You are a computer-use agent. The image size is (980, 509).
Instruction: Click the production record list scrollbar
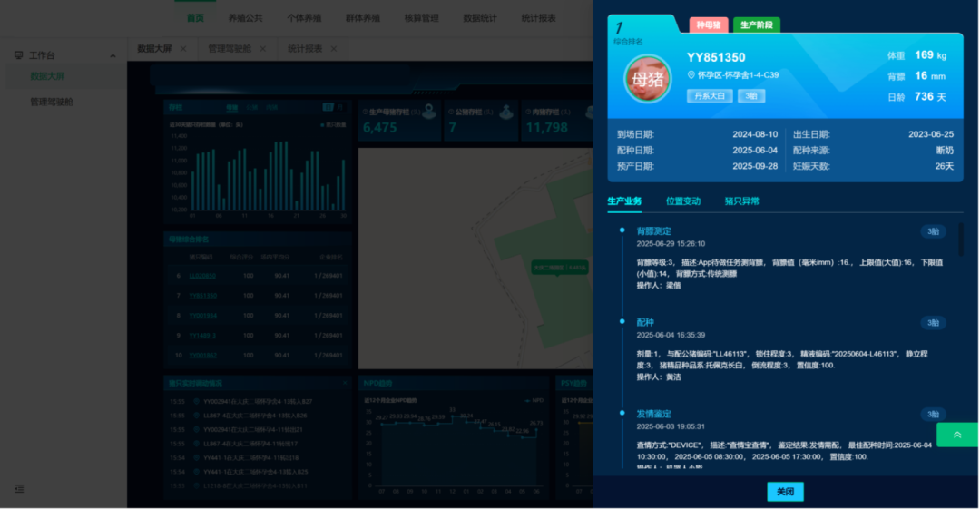coord(961,239)
